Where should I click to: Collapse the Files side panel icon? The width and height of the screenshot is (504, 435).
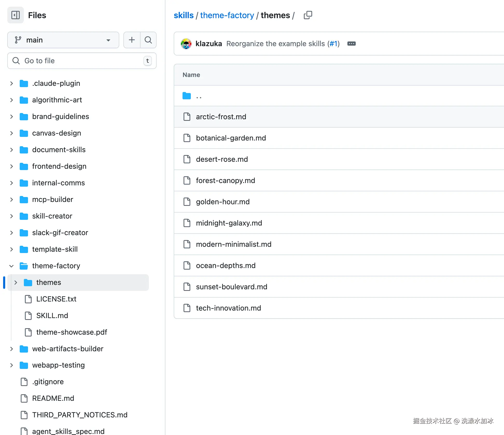coord(16,15)
